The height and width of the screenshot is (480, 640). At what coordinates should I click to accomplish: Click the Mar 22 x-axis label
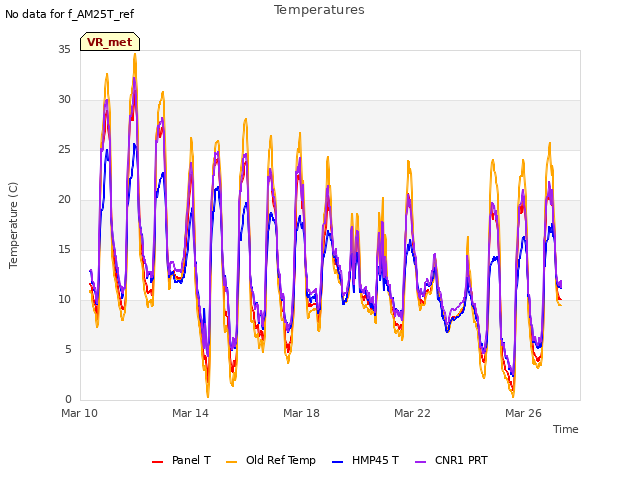point(412,413)
